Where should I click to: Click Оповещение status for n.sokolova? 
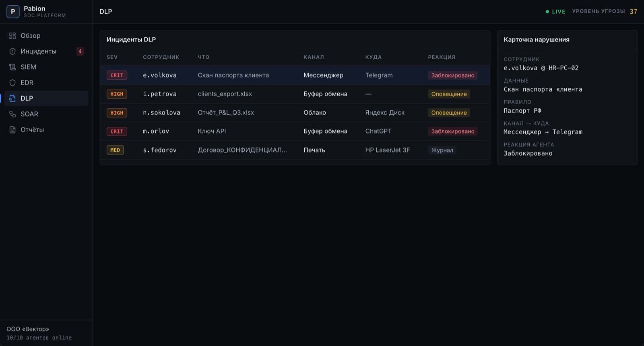pos(449,113)
